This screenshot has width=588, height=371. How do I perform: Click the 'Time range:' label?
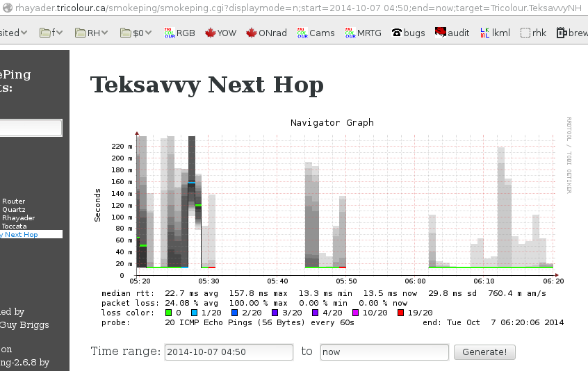tap(126, 352)
